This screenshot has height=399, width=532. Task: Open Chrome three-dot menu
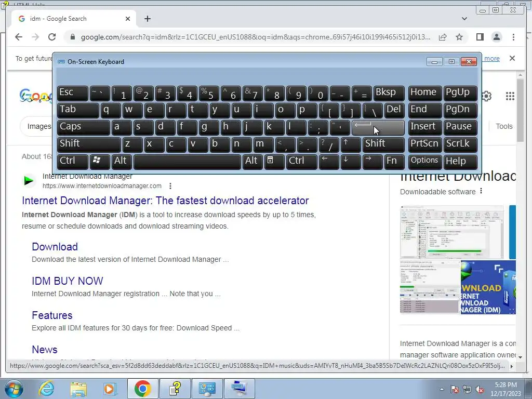(x=513, y=37)
